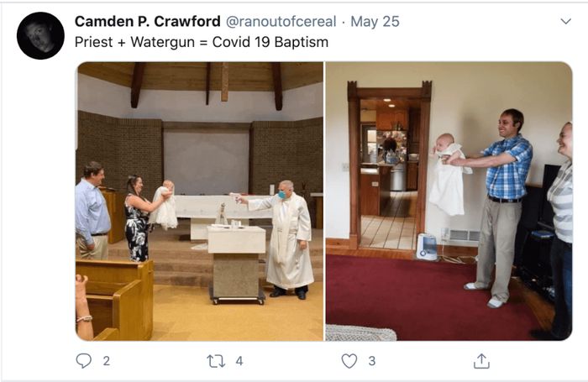
Task: Open the tweet options chevron menu
Action: (x=565, y=21)
